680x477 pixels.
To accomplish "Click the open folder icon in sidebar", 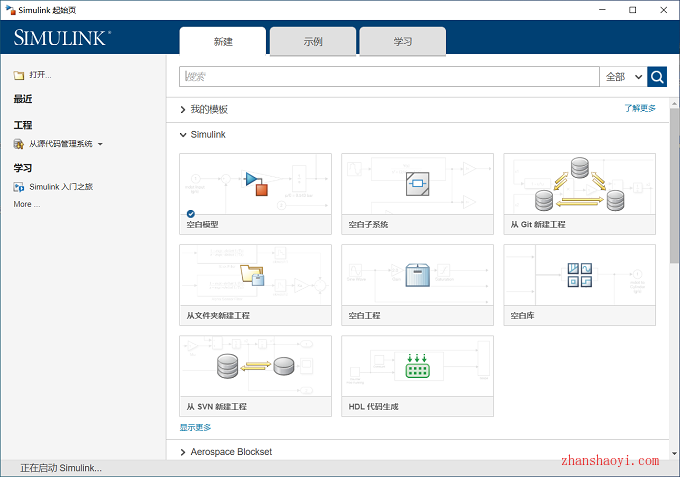I will (x=19, y=75).
